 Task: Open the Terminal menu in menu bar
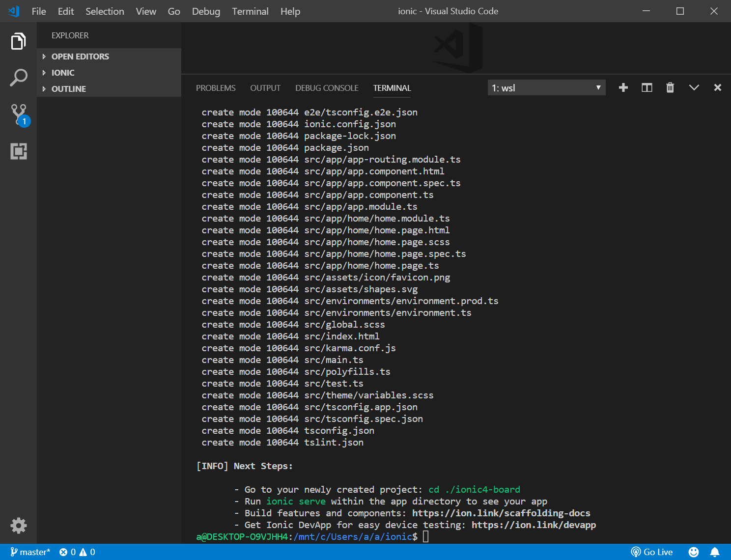[x=250, y=11]
